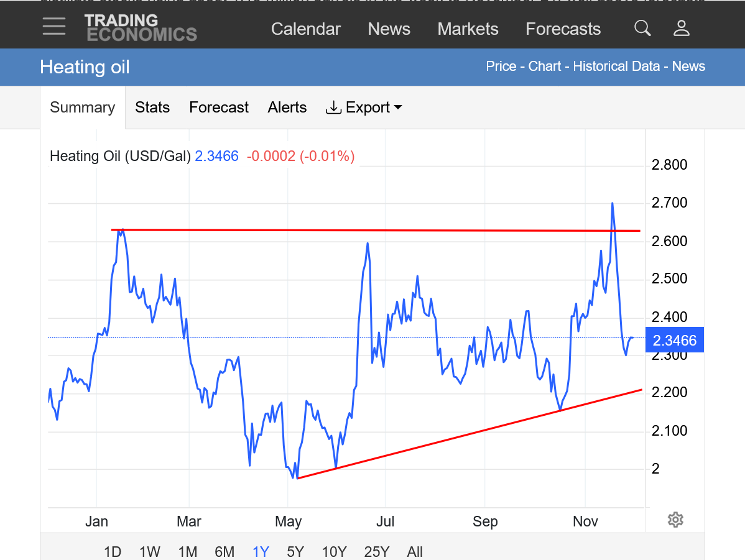Set chart range to 1D
The image size is (745, 560).
113,551
